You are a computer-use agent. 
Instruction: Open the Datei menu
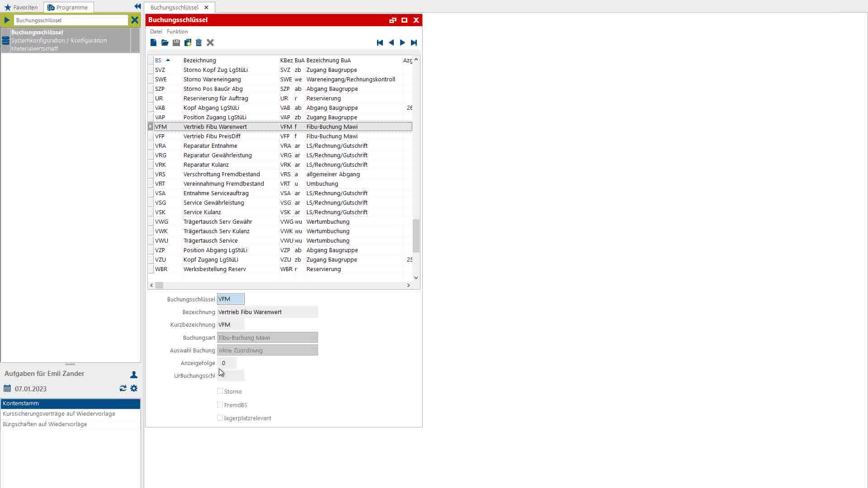[156, 32]
